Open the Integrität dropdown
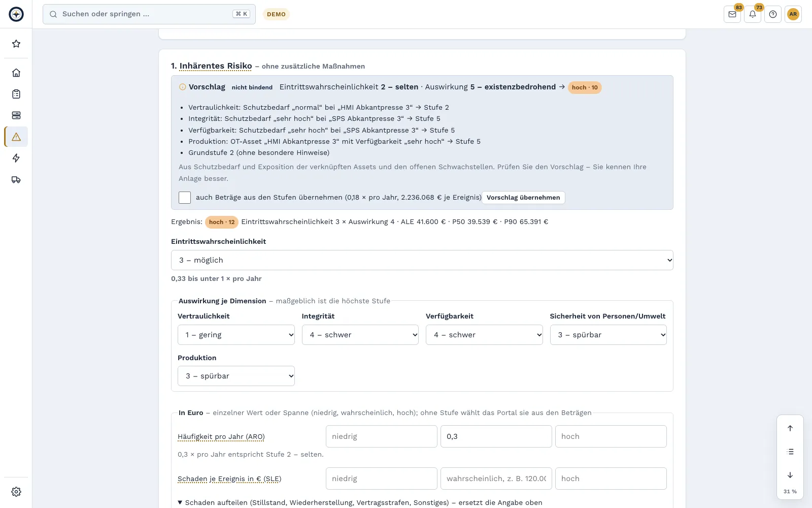This screenshot has width=812, height=508. pos(360,335)
